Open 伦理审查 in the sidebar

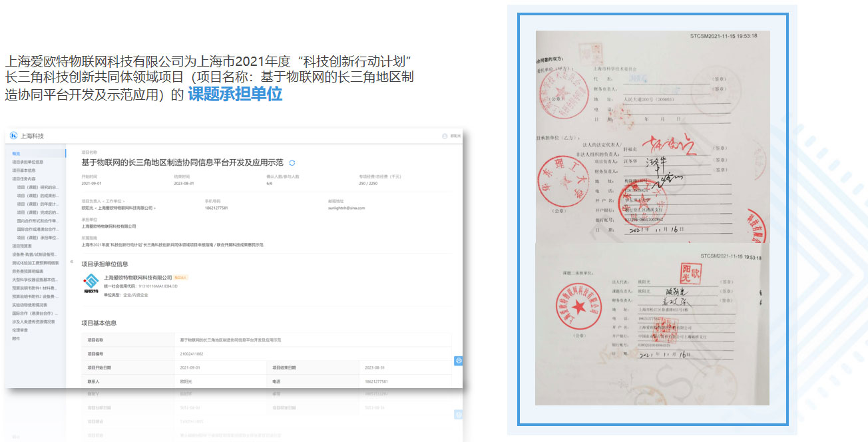pos(20,330)
